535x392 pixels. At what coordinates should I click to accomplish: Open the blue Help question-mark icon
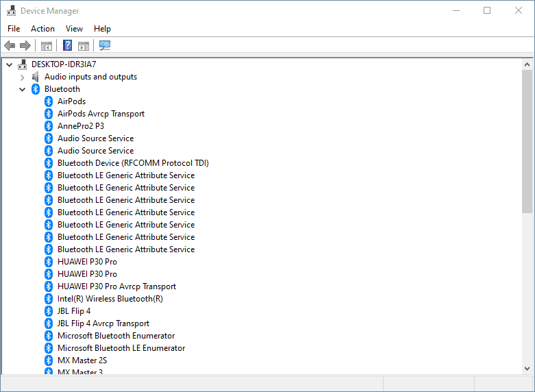68,45
